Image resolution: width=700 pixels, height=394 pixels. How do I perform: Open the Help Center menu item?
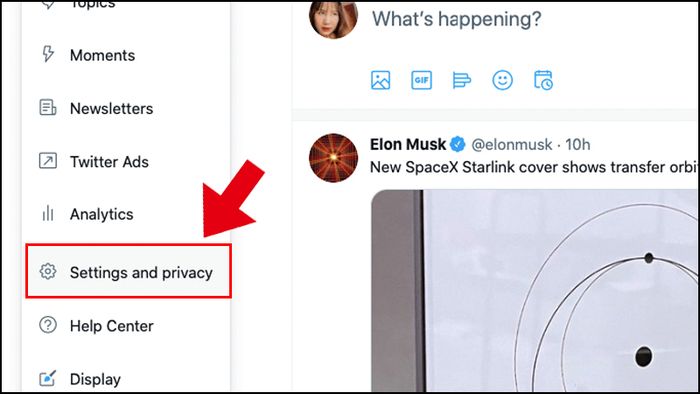(x=112, y=326)
